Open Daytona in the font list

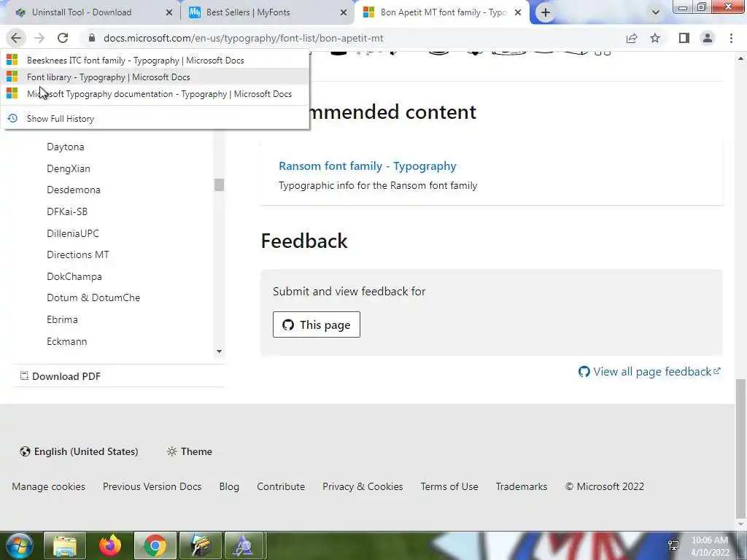(x=65, y=147)
